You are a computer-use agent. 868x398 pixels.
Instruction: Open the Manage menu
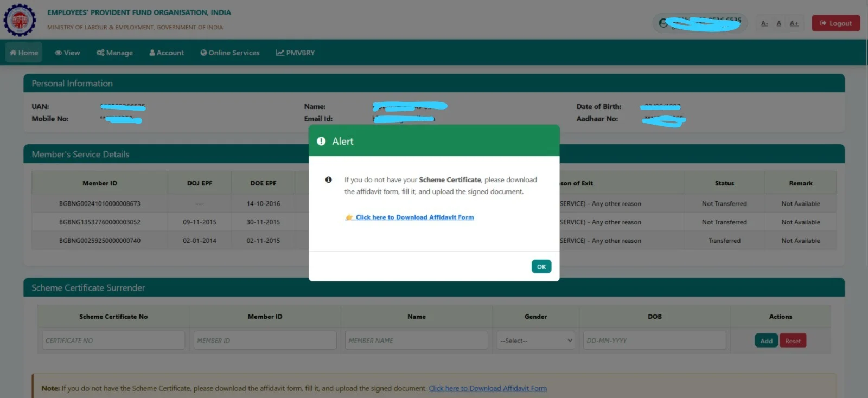click(114, 53)
